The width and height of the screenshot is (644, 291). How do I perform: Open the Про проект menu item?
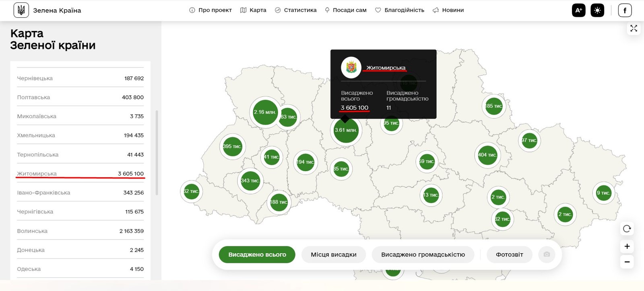coord(211,10)
